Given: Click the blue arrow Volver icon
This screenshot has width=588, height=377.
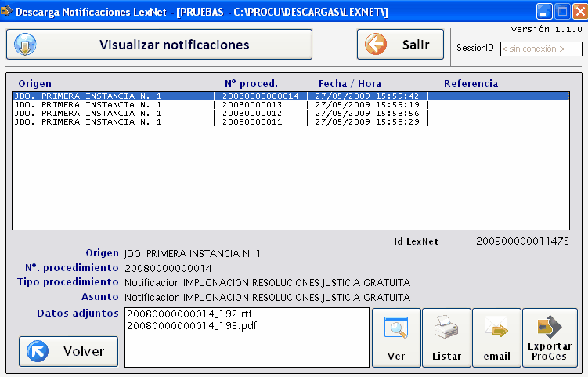Looking at the screenshot, I should click(38, 351).
